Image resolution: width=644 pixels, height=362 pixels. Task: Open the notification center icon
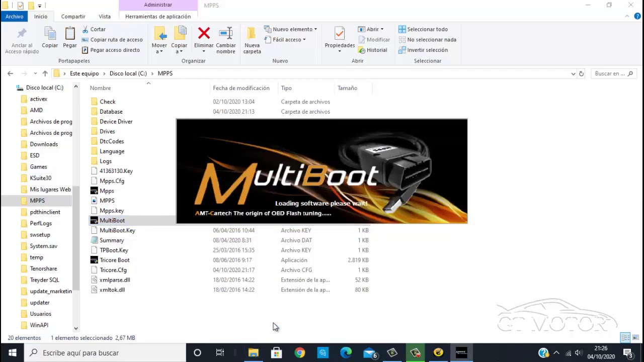(x=628, y=352)
